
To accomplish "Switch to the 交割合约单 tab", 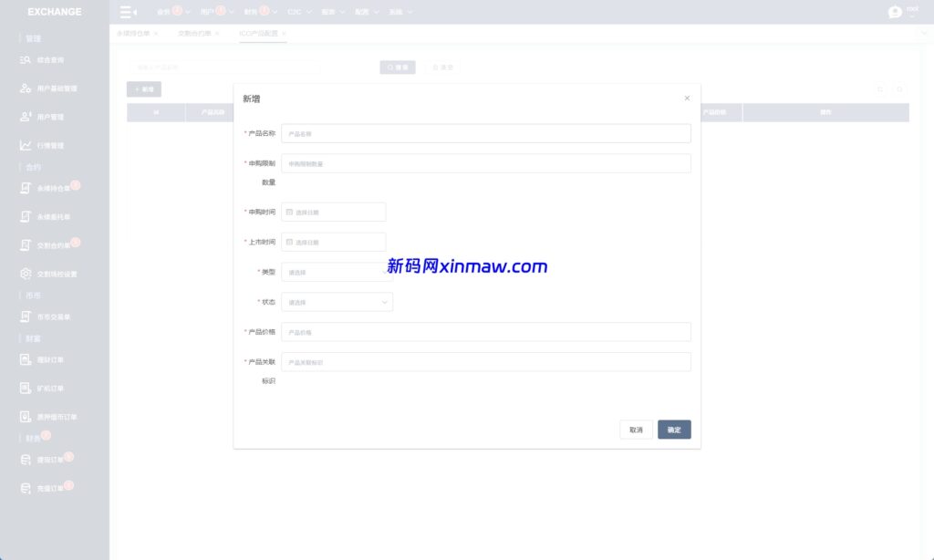I will point(194,33).
